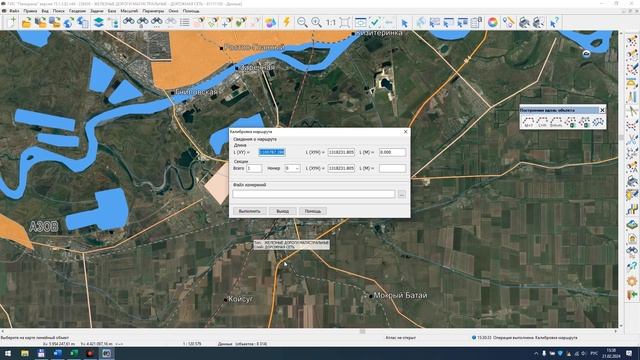Click the Помощь button in calibration dialog
Image resolution: width=640 pixels, height=360 pixels.
pos(313,211)
